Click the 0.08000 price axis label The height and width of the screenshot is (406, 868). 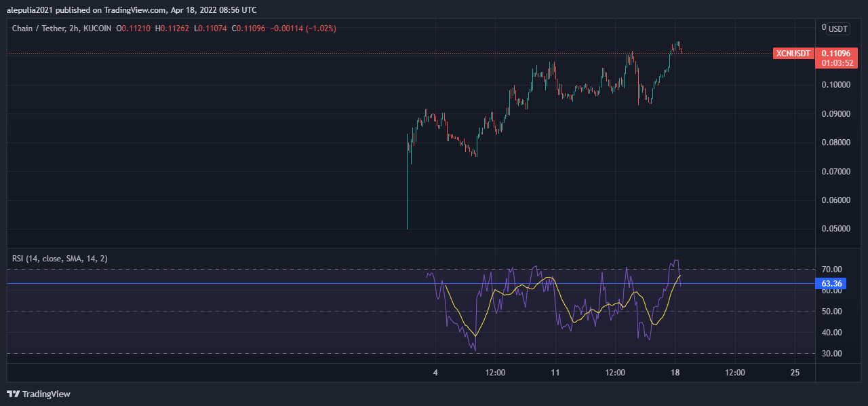click(x=835, y=143)
